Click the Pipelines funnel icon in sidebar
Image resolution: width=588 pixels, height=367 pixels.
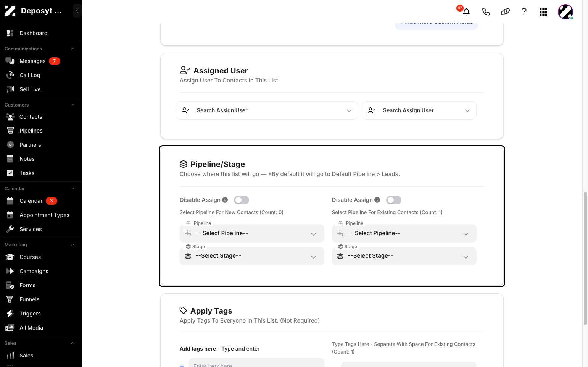coord(10,131)
